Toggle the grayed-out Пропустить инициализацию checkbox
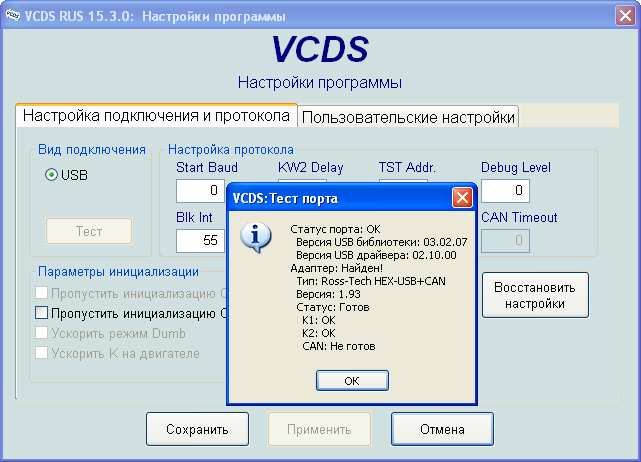Screen dimensions: 641x462 pyautogui.click(x=41, y=293)
